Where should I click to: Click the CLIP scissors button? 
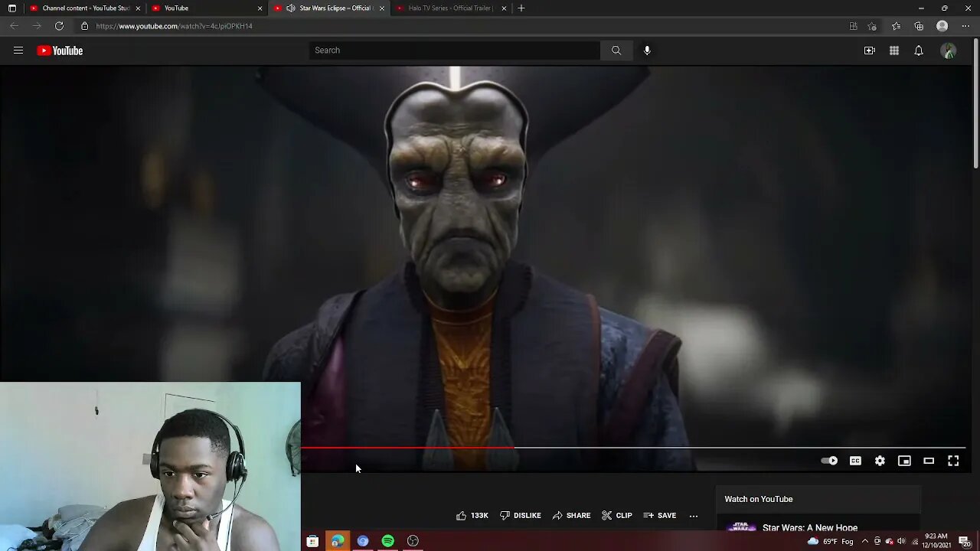pyautogui.click(x=616, y=516)
